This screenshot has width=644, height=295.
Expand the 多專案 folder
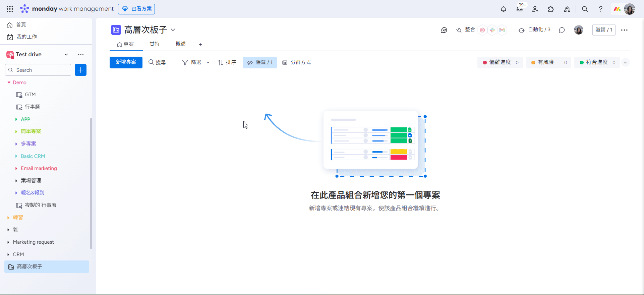click(x=16, y=144)
